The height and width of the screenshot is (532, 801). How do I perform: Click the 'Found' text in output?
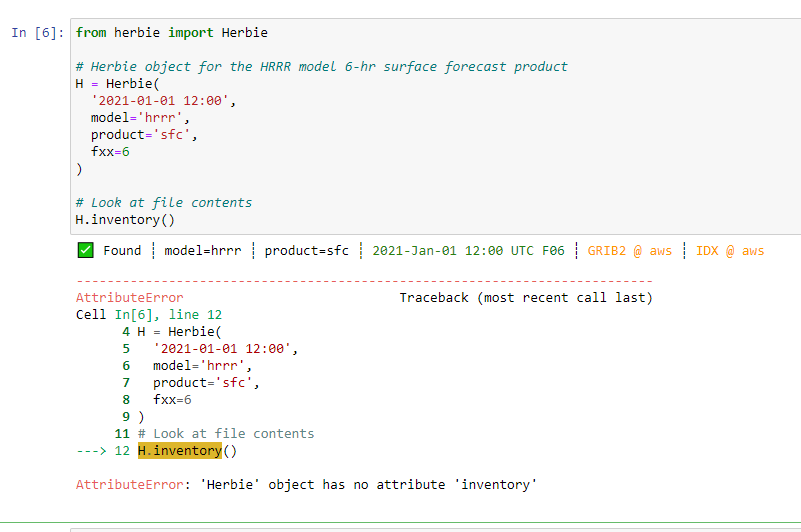tap(122, 251)
